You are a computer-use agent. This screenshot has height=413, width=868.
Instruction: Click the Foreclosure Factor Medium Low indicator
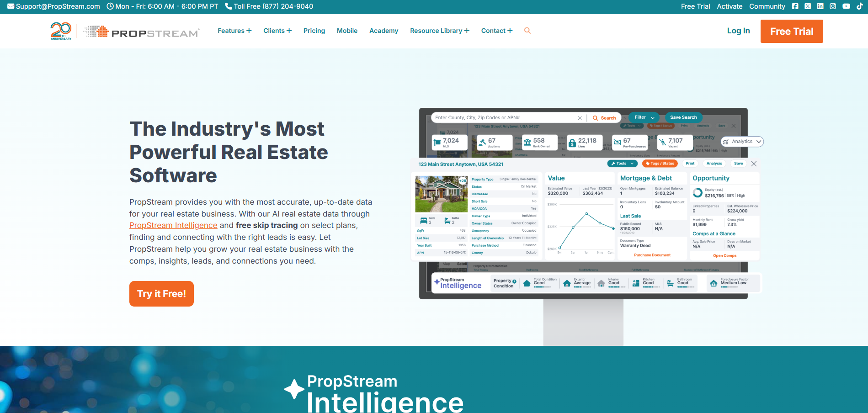[x=733, y=283]
